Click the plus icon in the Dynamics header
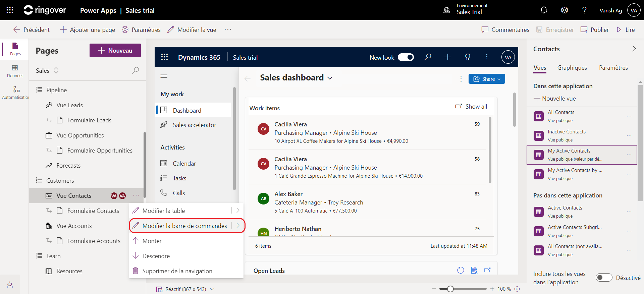The width and height of the screenshot is (644, 294). pyautogui.click(x=448, y=57)
